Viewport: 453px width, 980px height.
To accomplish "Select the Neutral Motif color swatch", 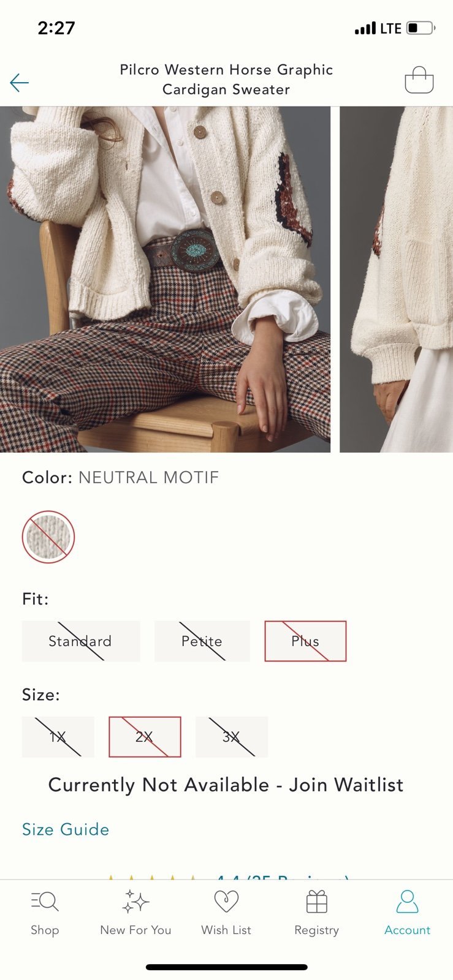I will pyautogui.click(x=48, y=537).
